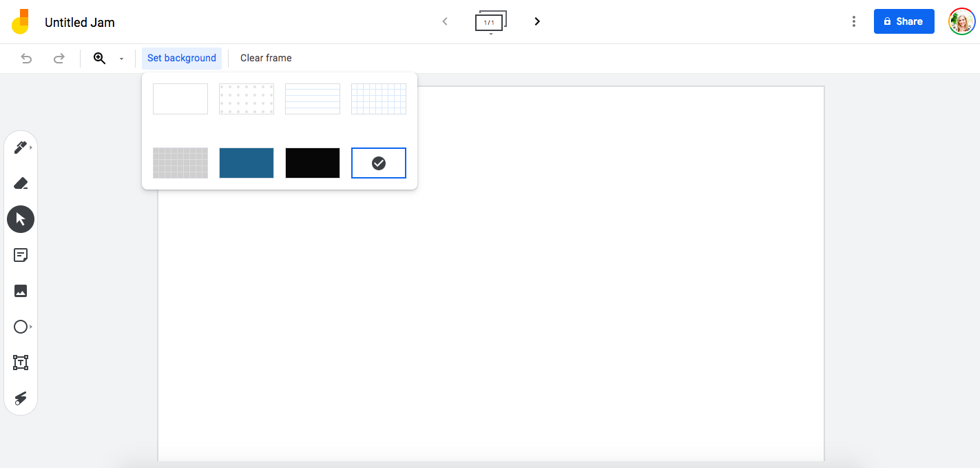Select the Pen tool
The image size is (980, 468).
tap(19, 147)
